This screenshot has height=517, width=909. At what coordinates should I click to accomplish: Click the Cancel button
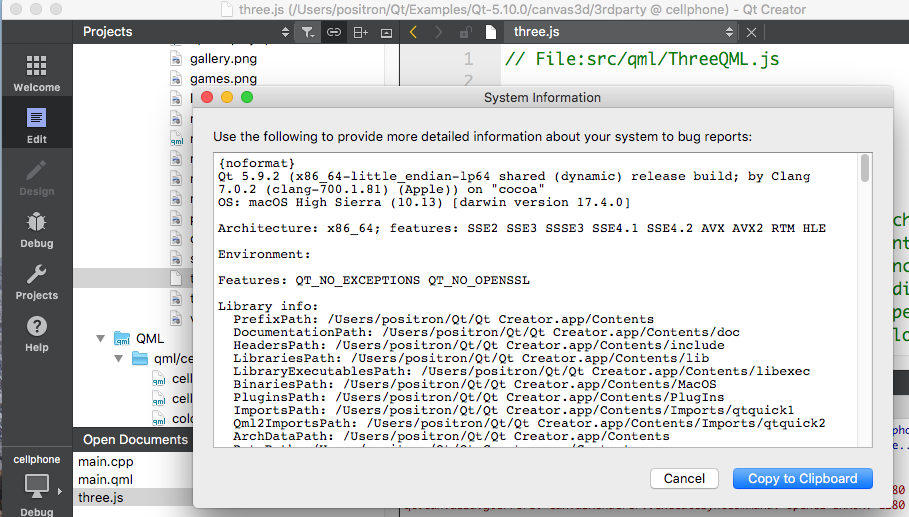click(x=684, y=479)
